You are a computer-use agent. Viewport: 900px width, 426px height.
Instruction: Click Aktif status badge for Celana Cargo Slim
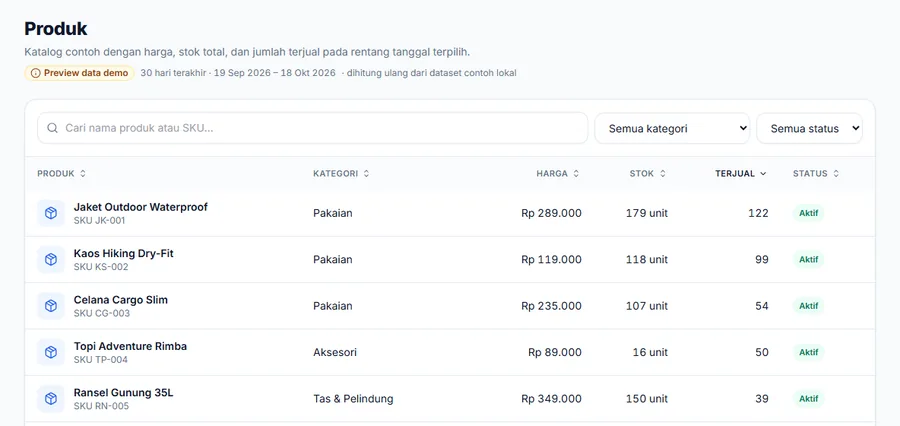[x=808, y=306]
